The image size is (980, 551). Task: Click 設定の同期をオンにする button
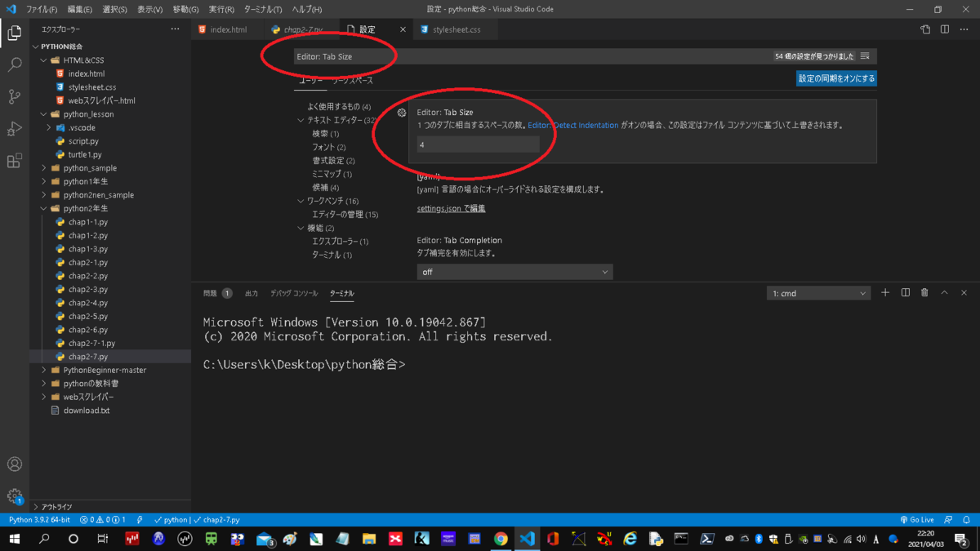point(836,78)
